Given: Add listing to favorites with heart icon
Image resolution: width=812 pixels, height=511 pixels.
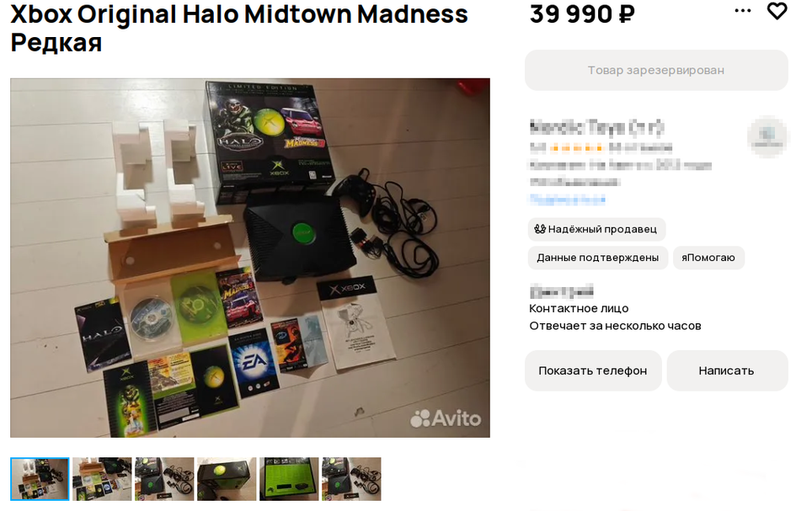Looking at the screenshot, I should (x=777, y=11).
